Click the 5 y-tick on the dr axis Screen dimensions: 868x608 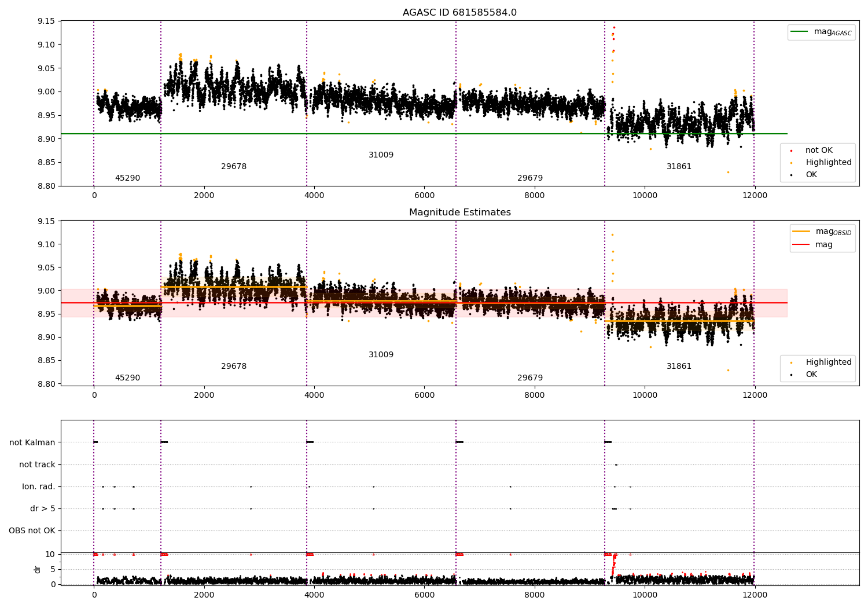(x=53, y=570)
